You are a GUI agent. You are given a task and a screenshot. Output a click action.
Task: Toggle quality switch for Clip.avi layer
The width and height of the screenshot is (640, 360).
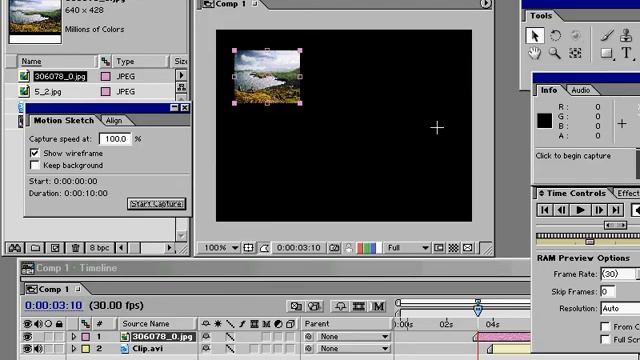pyautogui.click(x=230, y=349)
